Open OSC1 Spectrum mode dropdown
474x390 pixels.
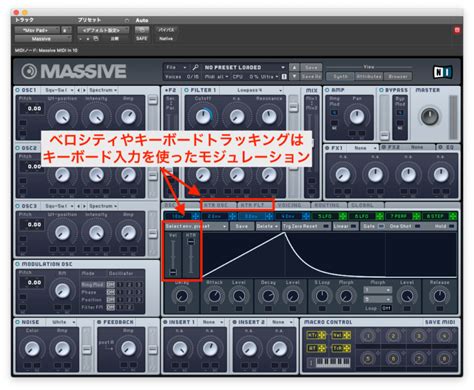click(103, 90)
